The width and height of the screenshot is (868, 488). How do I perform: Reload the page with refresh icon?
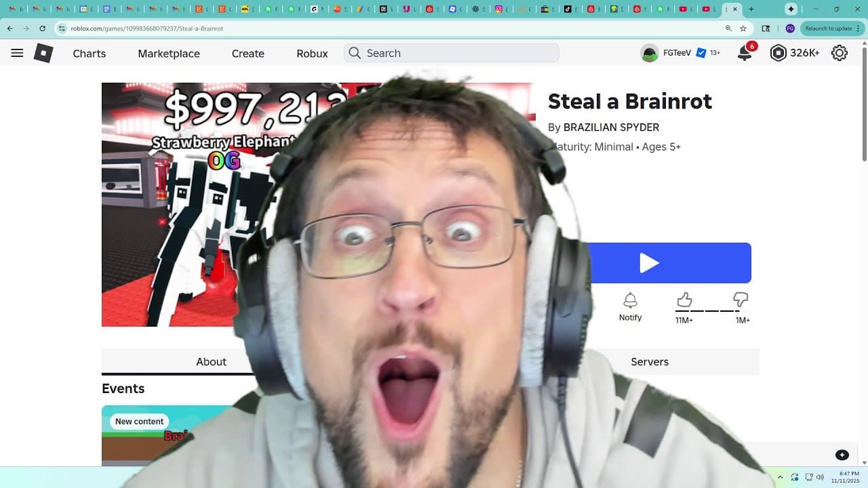(43, 28)
